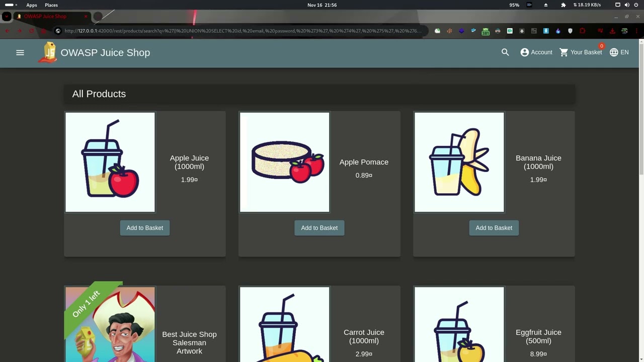Go back with the browser back arrow
Viewport: 644px width, 362px height.
(x=7, y=31)
